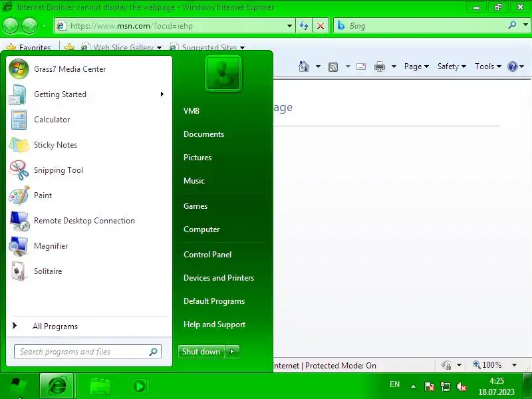Launch Getting Started program
This screenshot has height=399, width=532.
coord(89,94)
